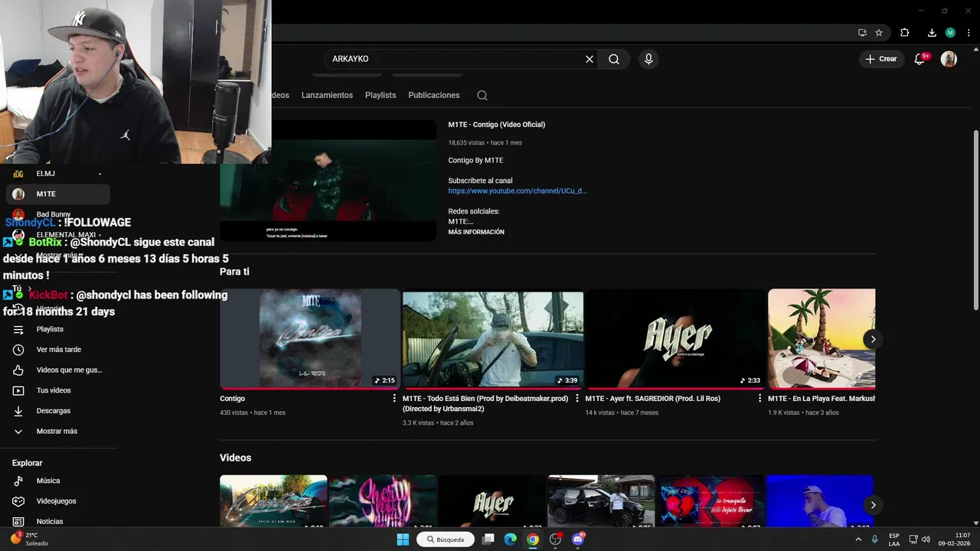980x551 pixels.
Task: Open the broken heart thumbnail in Videos row
Action: tap(710, 501)
